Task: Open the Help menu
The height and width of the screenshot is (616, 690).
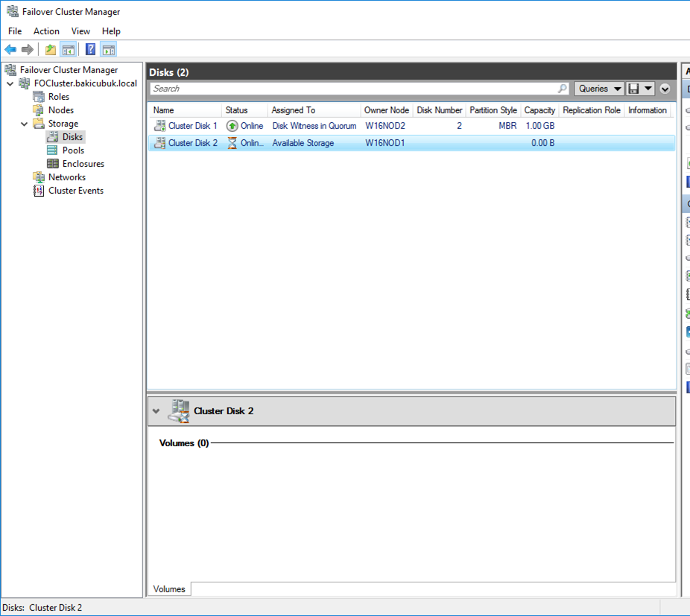Action: point(111,31)
